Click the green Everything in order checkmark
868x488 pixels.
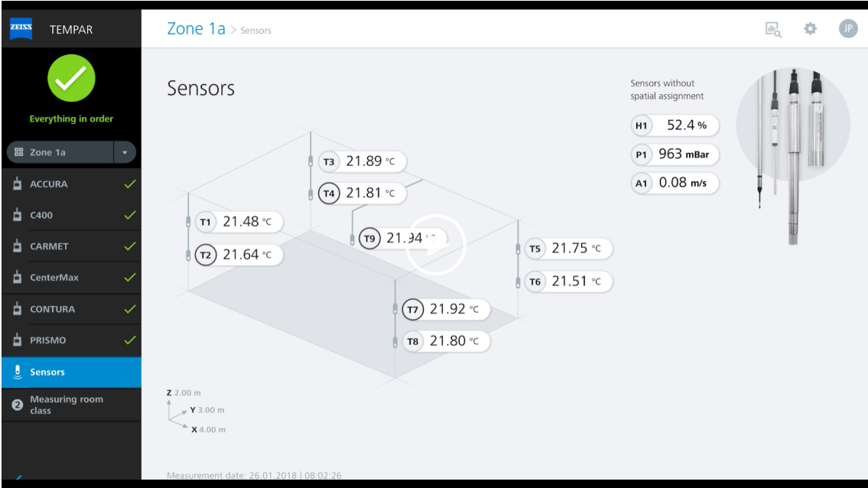(71, 78)
